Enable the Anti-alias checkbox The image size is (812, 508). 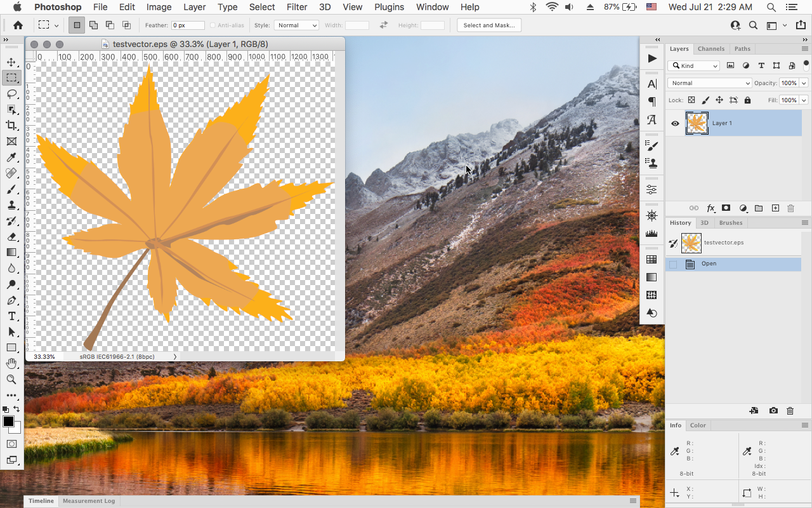214,25
